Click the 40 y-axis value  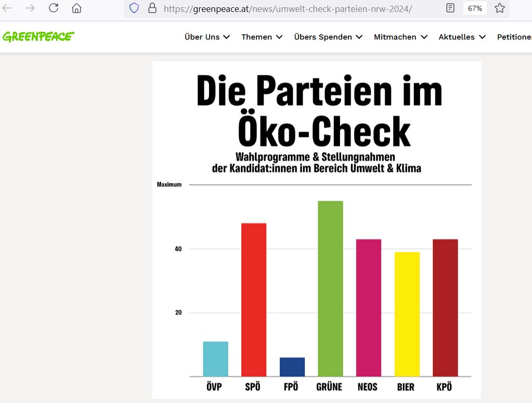coord(178,249)
